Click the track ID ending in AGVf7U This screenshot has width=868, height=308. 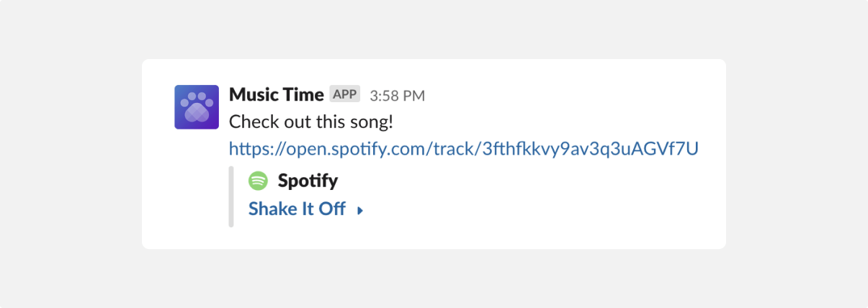(x=591, y=149)
